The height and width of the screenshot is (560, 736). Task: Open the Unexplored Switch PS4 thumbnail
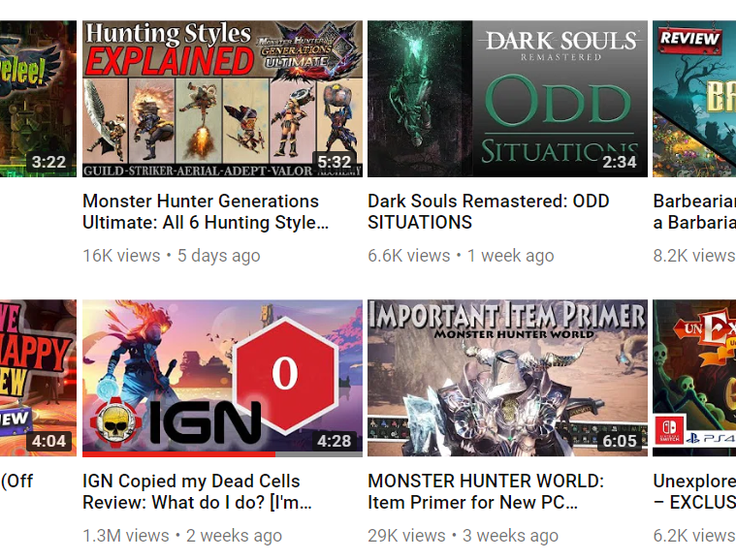pyautogui.click(x=694, y=378)
